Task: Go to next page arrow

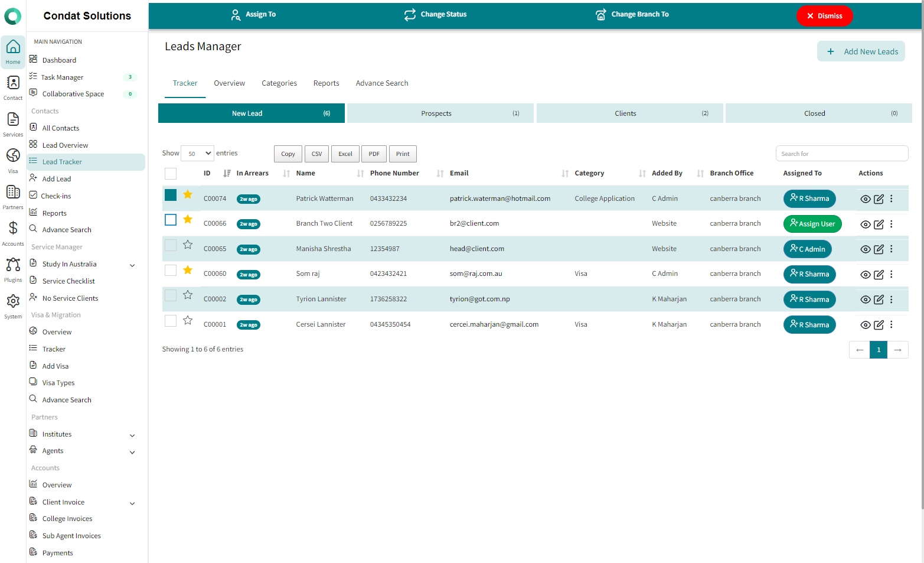Action: [897, 350]
